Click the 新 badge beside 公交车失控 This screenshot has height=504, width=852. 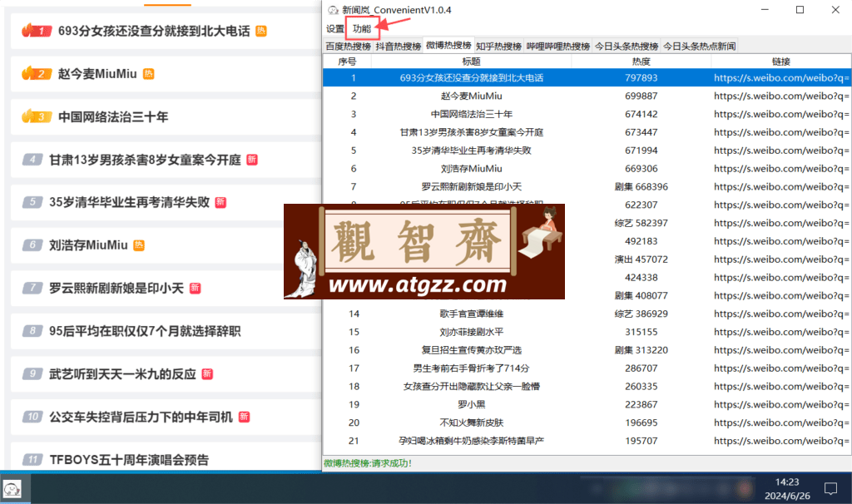click(244, 418)
